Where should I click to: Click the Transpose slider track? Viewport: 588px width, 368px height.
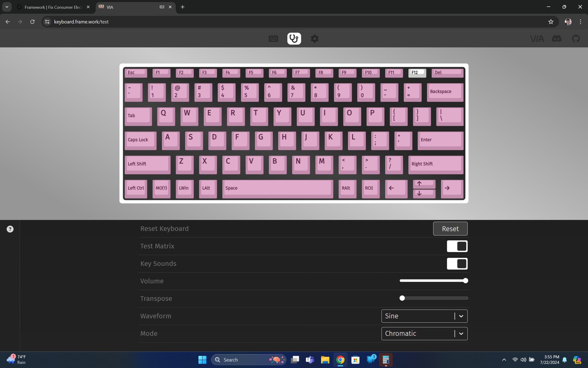click(435, 298)
